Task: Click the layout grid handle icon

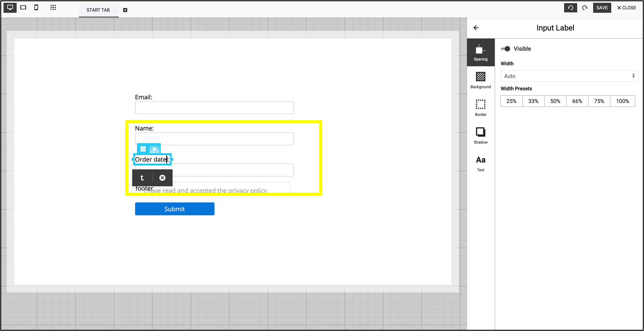Action: [143, 149]
